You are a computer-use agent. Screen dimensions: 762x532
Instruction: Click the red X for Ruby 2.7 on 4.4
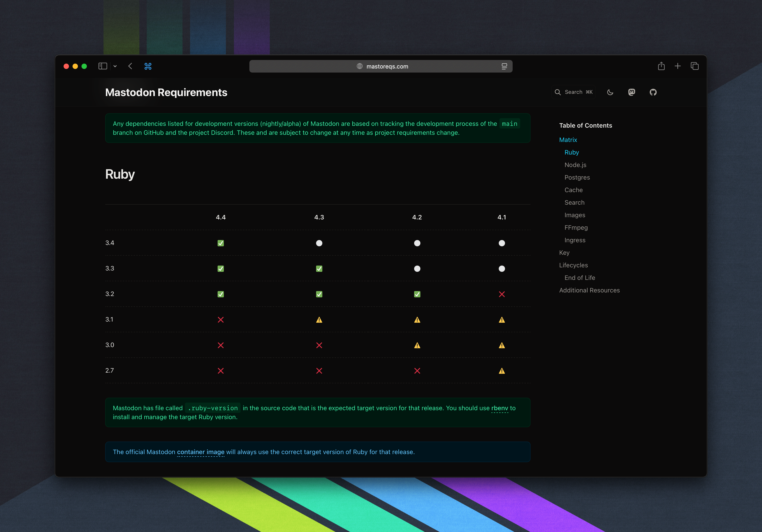(221, 371)
